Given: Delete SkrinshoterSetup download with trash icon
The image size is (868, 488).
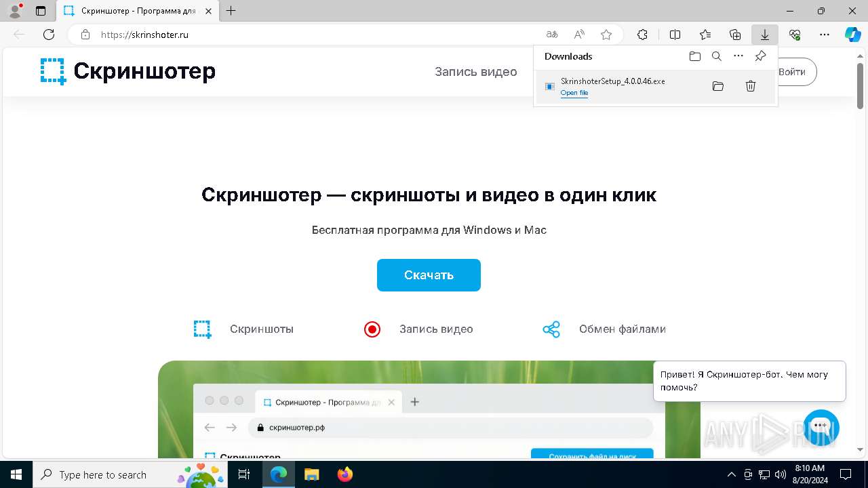Looking at the screenshot, I should click(x=751, y=86).
